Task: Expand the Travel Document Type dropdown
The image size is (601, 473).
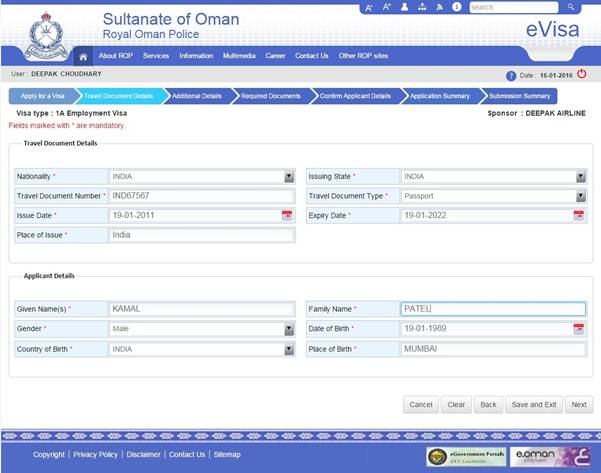Action: click(581, 196)
